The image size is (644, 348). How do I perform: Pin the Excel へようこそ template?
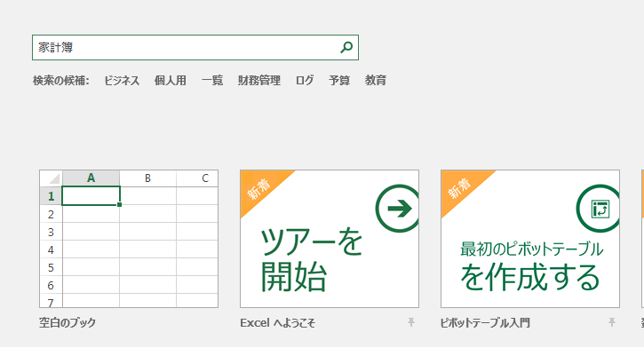(x=410, y=322)
